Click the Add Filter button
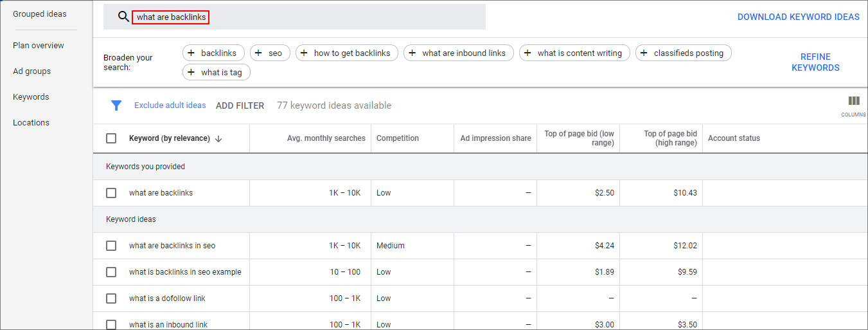The image size is (868, 330). click(x=240, y=105)
